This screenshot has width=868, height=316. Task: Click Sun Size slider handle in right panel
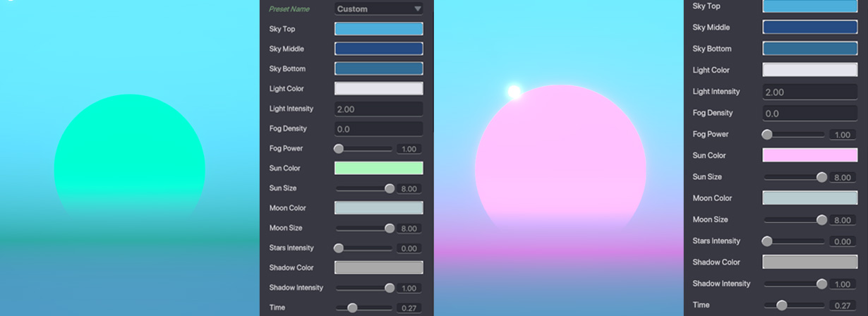click(821, 177)
